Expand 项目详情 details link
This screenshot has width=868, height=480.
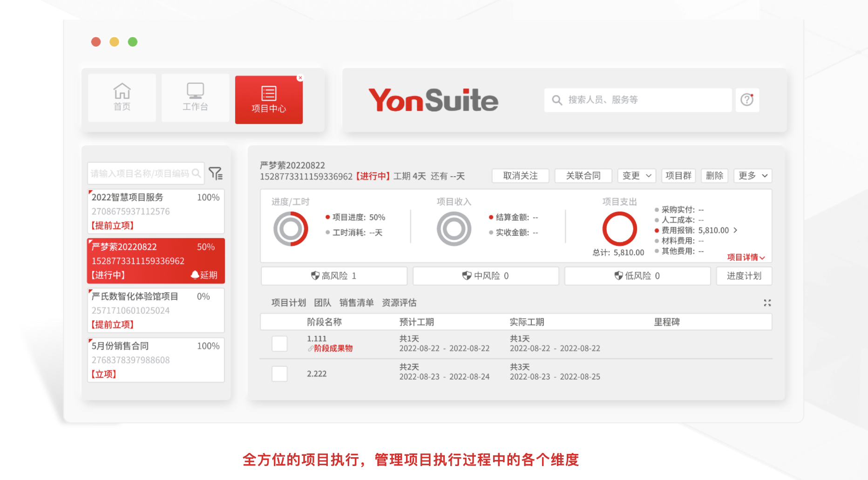click(x=746, y=257)
